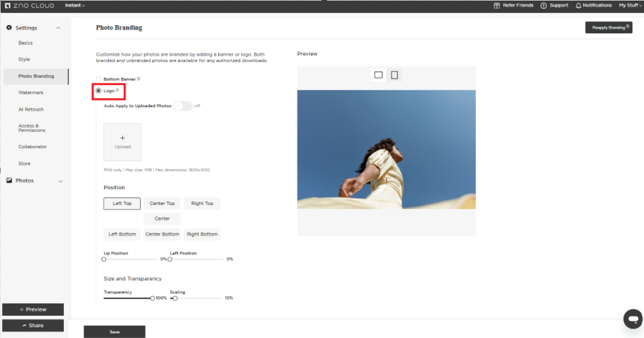Click the ZNO Cloud logo icon
The width and height of the screenshot is (644, 338).
pyautogui.click(x=8, y=5)
